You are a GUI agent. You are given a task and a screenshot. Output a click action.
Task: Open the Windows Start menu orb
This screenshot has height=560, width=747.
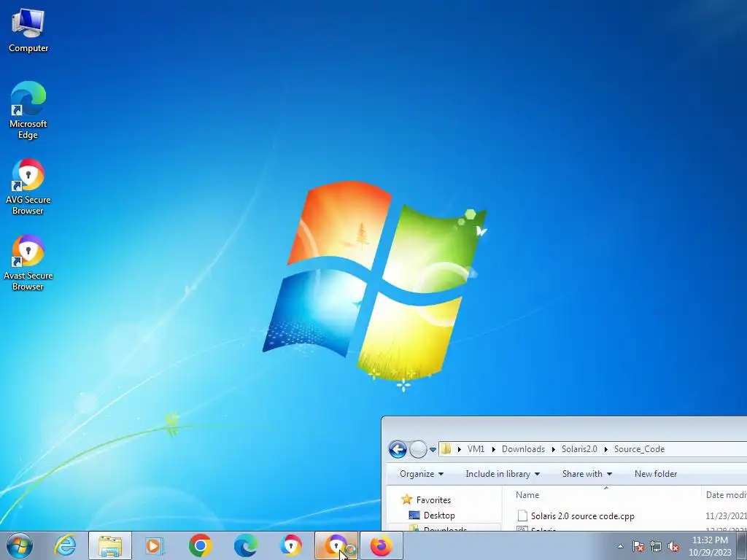pyautogui.click(x=20, y=545)
